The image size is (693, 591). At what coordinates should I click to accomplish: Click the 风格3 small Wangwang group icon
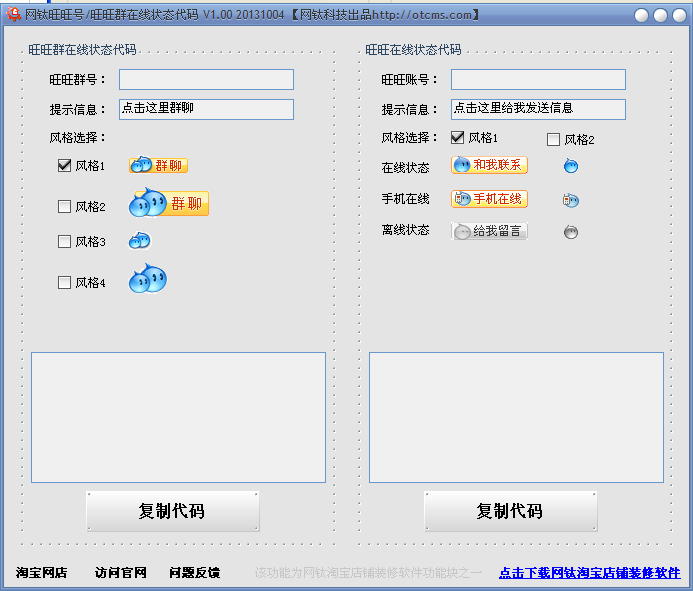140,241
